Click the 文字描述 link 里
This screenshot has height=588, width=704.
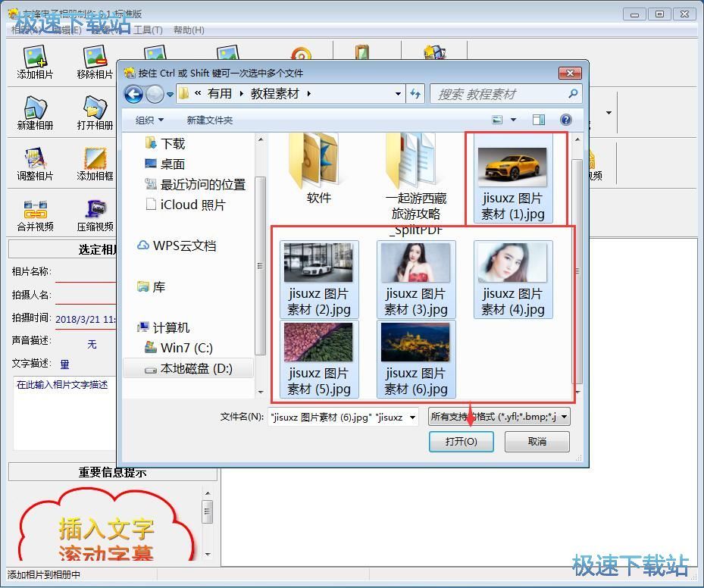click(x=64, y=364)
